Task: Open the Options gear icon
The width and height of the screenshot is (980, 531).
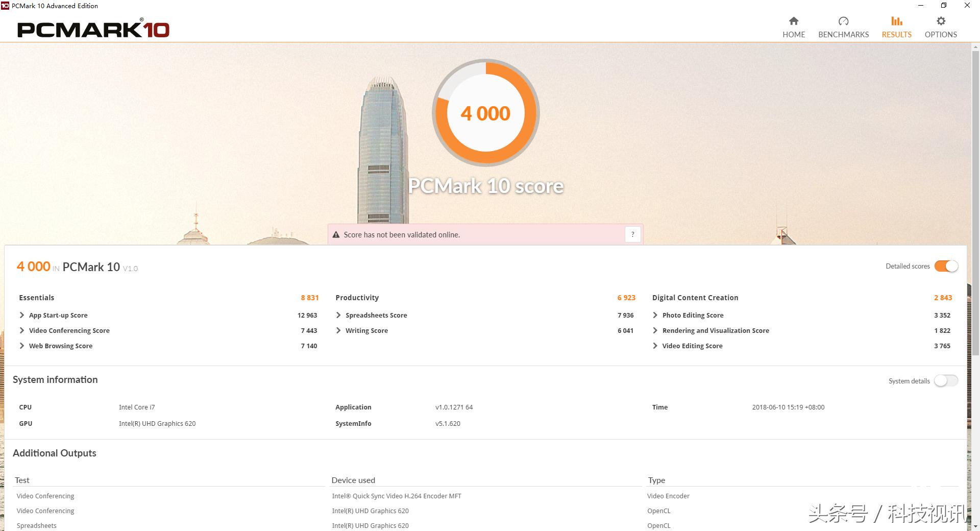Action: click(x=941, y=21)
